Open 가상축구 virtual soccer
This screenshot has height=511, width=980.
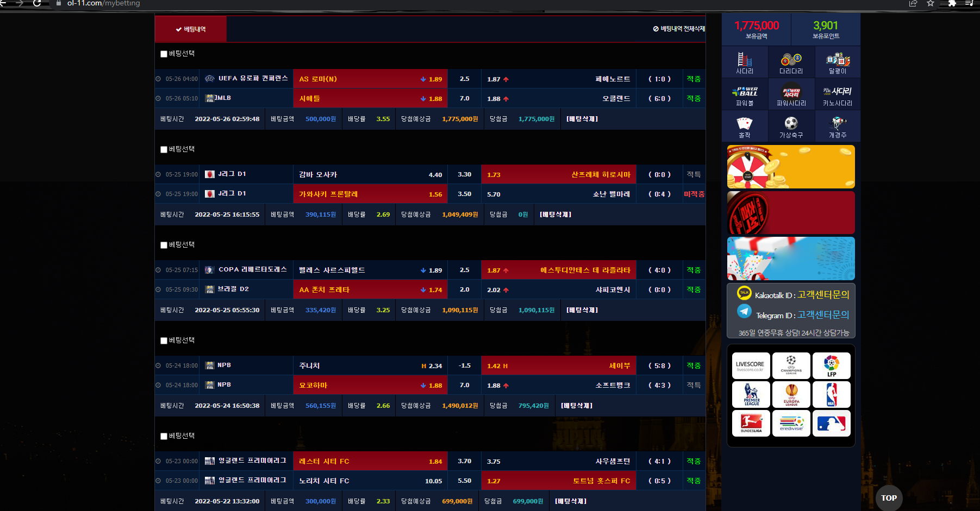coord(791,126)
